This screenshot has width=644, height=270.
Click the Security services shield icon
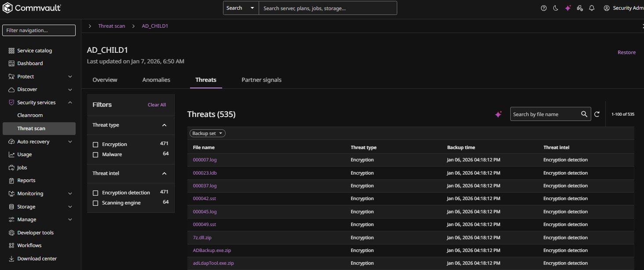(11, 102)
